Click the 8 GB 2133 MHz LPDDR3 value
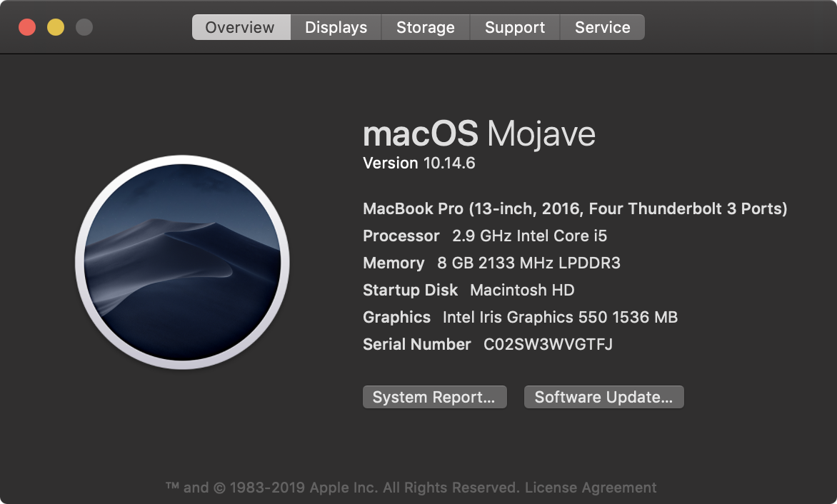This screenshot has height=504, width=837. (x=528, y=263)
